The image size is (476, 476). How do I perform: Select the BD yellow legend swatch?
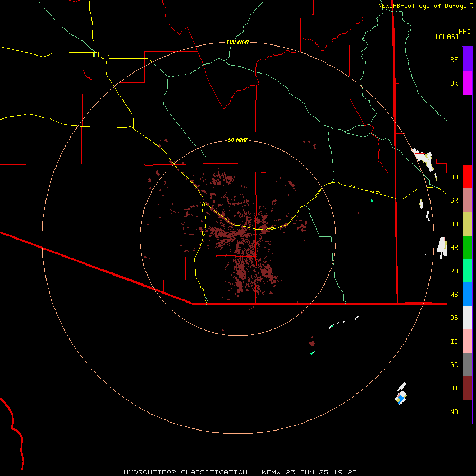click(467, 224)
